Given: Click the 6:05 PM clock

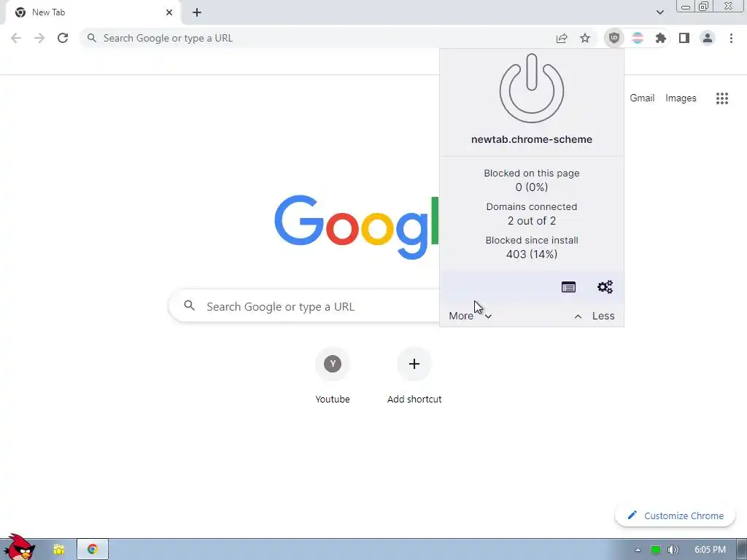Looking at the screenshot, I should click(710, 550).
